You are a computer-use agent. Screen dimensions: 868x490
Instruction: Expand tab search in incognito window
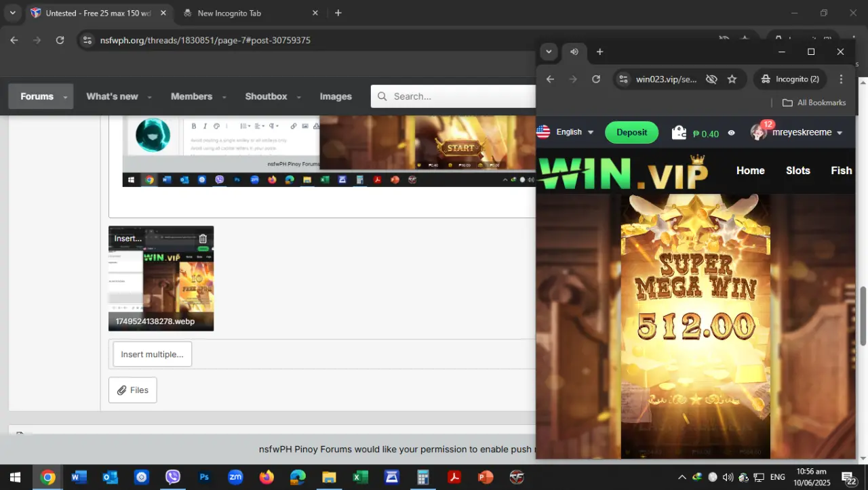[549, 52]
